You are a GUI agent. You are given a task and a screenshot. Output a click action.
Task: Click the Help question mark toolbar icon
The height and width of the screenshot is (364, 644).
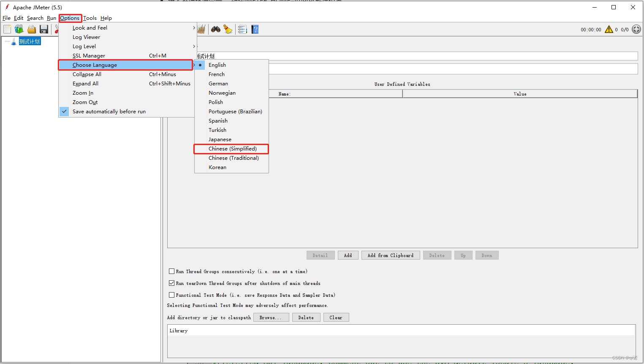[x=255, y=29]
